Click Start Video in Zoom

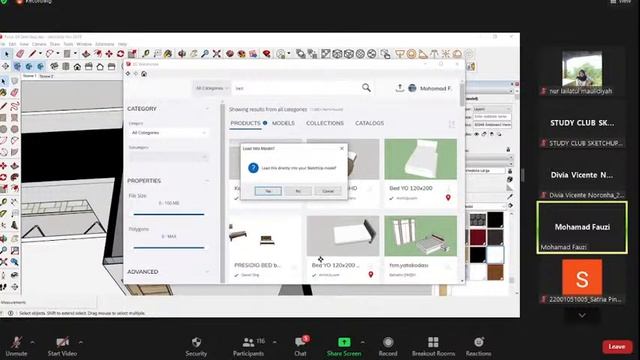coord(62,346)
